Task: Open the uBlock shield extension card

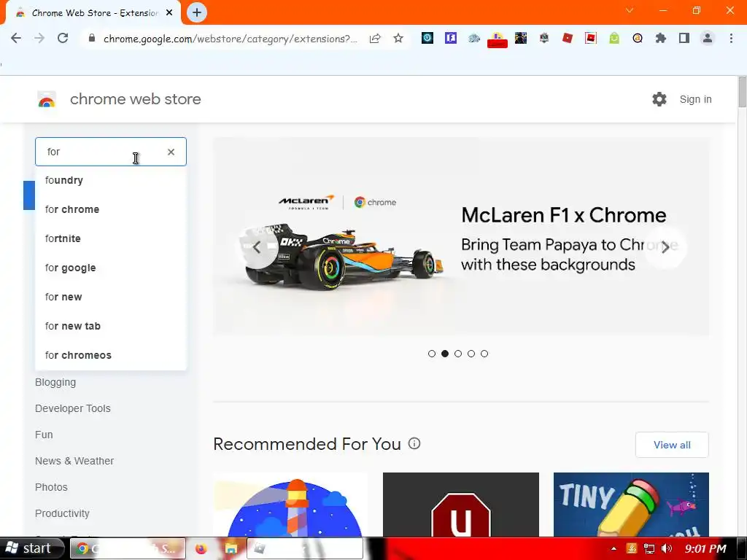Action: click(461, 505)
